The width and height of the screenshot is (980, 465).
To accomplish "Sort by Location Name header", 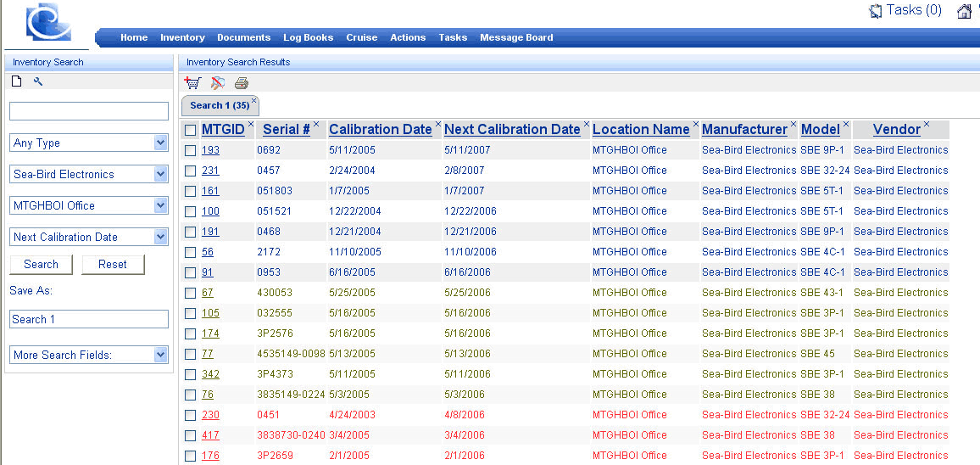I will (641, 130).
